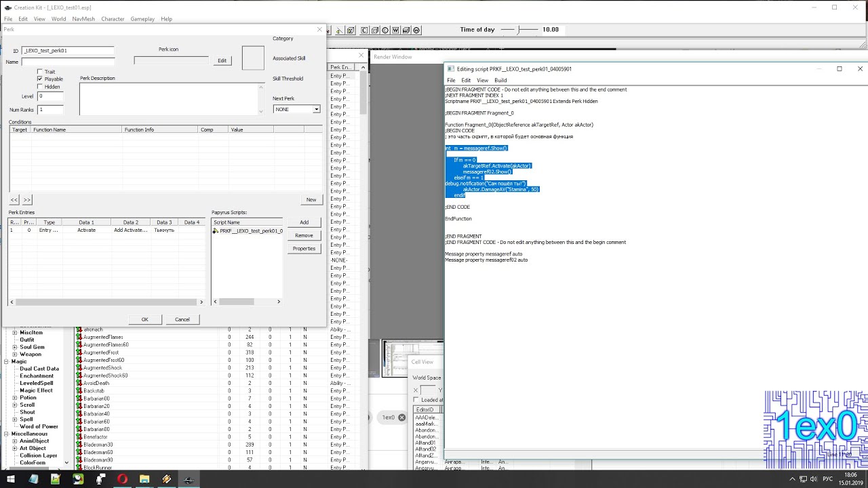Toggle 'Loaded at' checkbox in Cell View

coord(416,400)
